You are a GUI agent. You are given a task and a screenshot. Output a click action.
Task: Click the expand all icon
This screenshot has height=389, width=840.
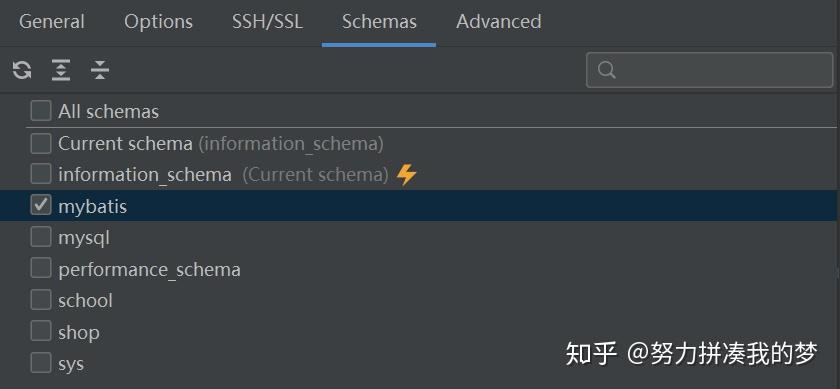[x=61, y=70]
